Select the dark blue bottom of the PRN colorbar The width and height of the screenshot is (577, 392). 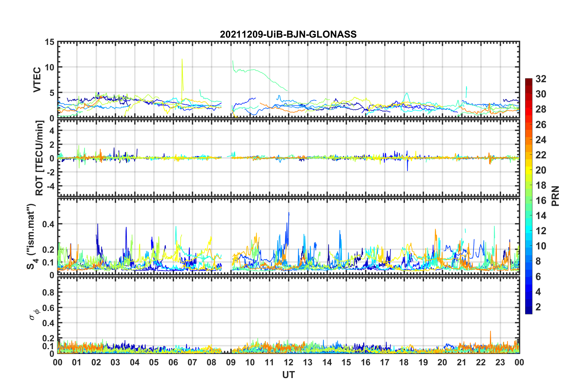coord(529,311)
